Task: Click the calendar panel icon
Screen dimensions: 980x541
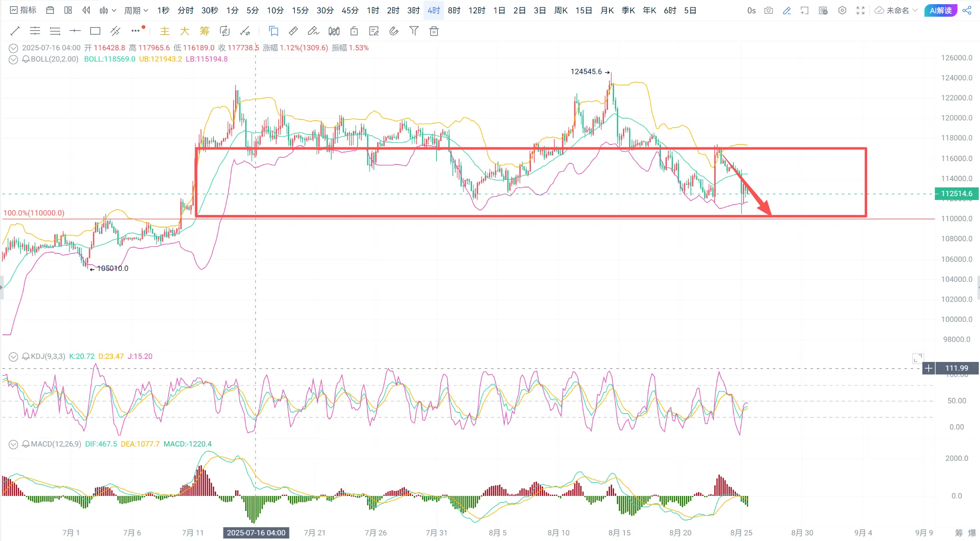Action: (x=50, y=10)
